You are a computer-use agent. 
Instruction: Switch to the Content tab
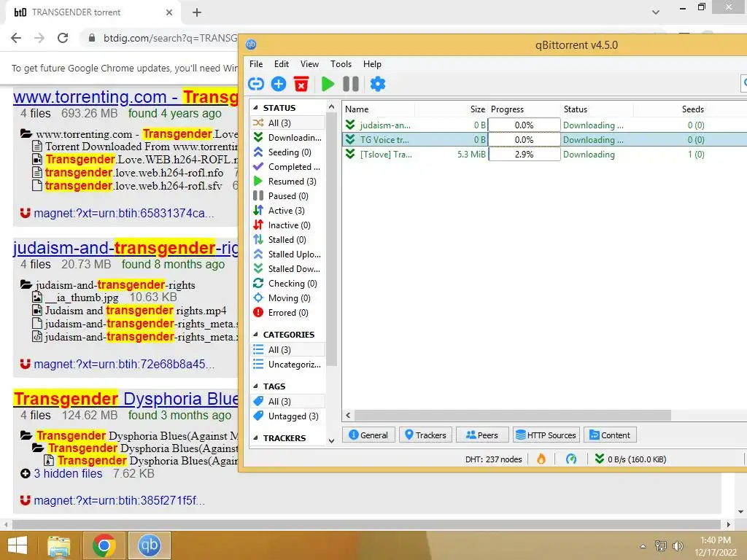(x=611, y=435)
